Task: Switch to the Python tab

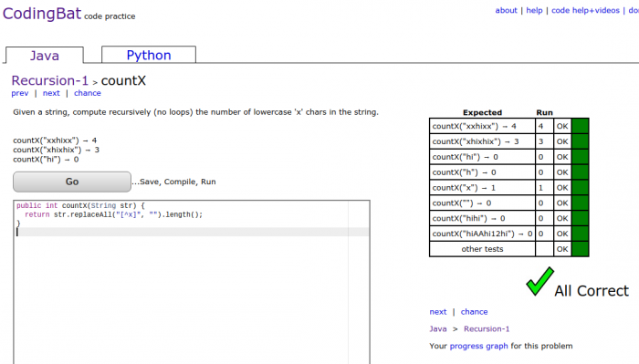Action: 149,55
